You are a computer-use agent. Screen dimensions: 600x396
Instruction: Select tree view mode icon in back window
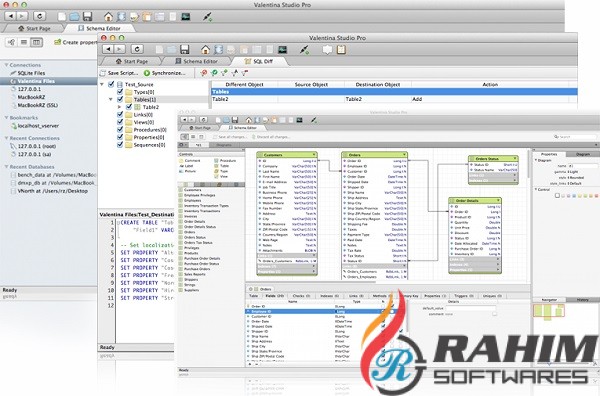pyautogui.click(x=11, y=42)
